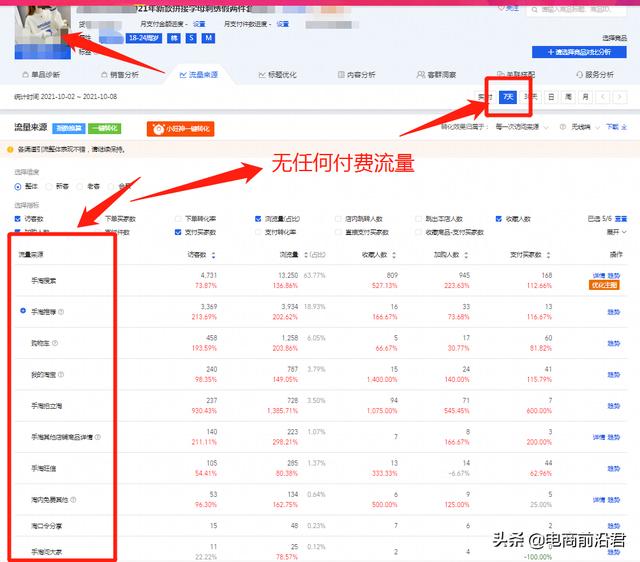
Task: Switch to the 标题优化 tab
Action: point(277,75)
